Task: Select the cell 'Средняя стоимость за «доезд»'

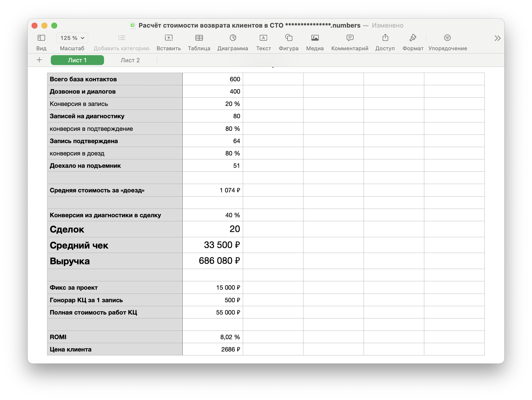Action: click(115, 190)
